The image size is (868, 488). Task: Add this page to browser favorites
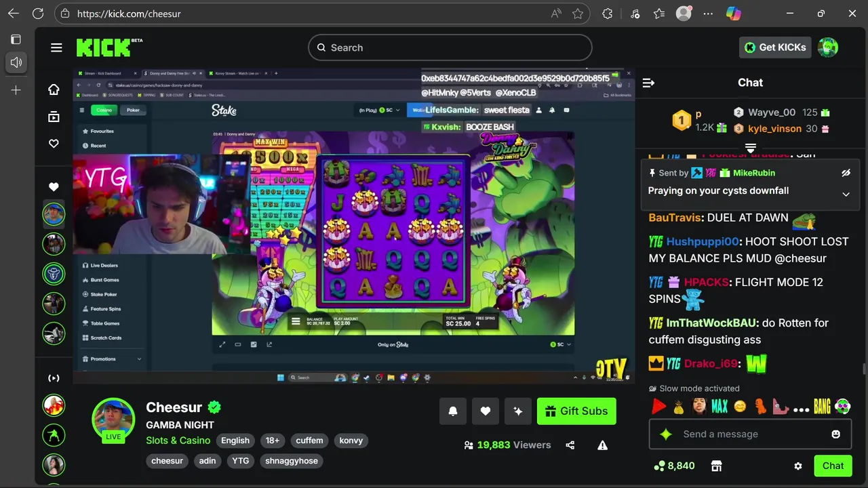coord(577,14)
